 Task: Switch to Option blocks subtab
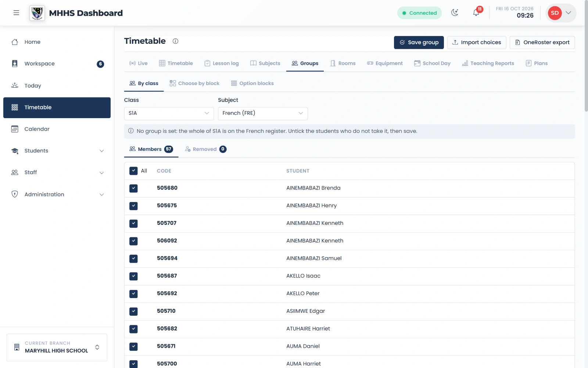[252, 84]
